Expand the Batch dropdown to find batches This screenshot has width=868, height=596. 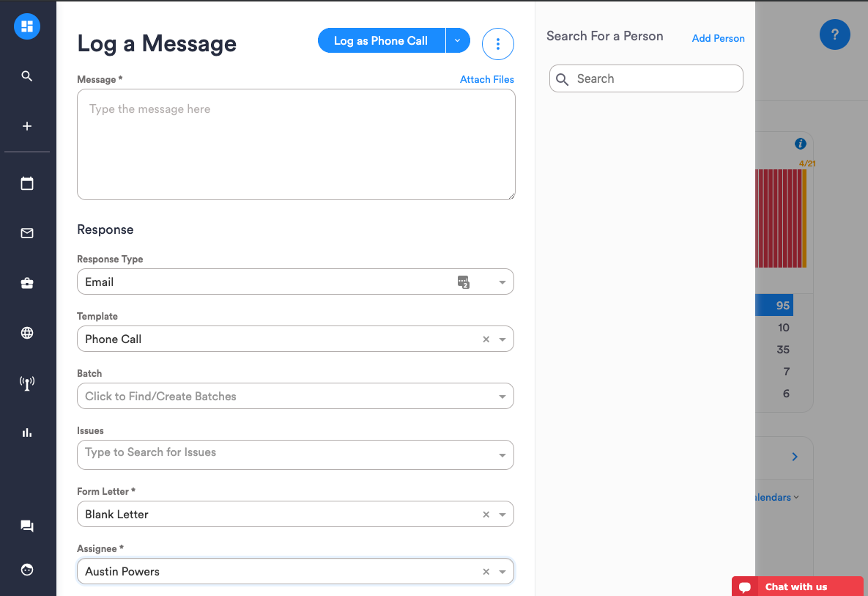(x=502, y=395)
